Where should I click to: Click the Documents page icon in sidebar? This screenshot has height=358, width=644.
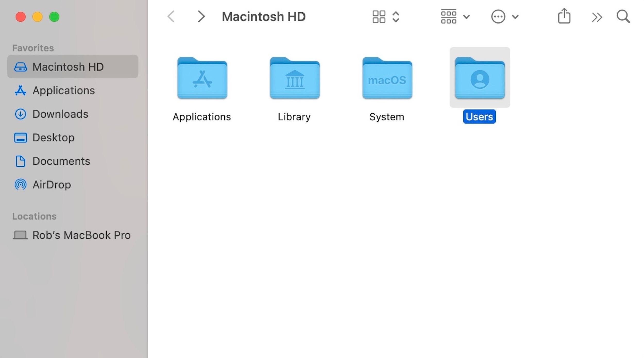[20, 161]
